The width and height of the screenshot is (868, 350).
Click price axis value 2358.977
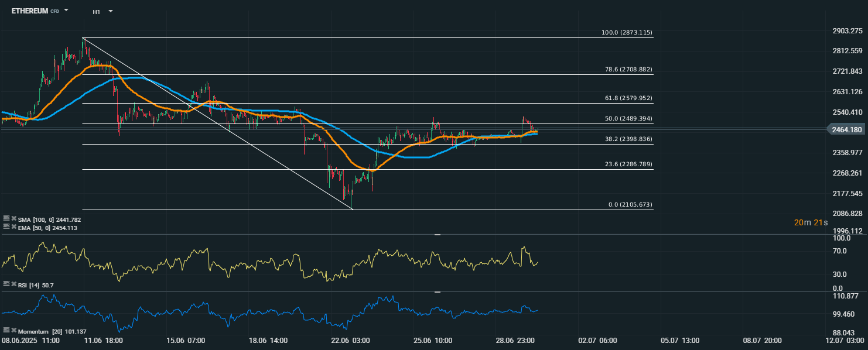tap(848, 153)
